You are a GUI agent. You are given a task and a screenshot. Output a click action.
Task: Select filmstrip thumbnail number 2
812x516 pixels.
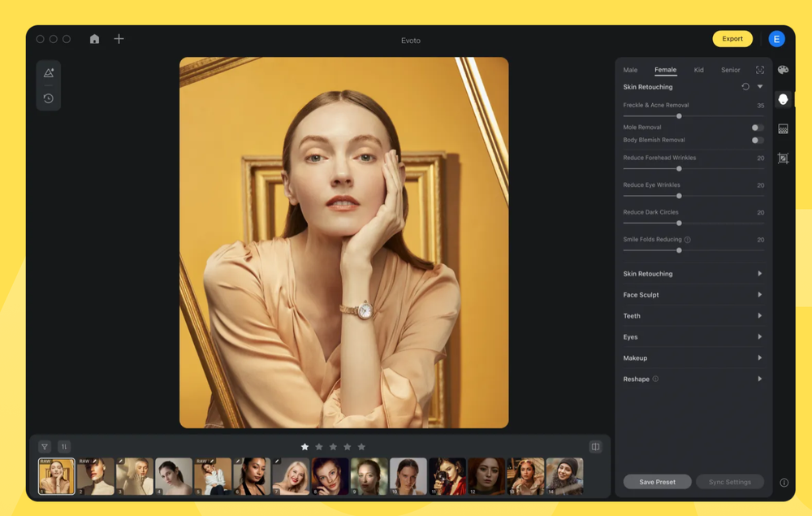click(x=96, y=476)
